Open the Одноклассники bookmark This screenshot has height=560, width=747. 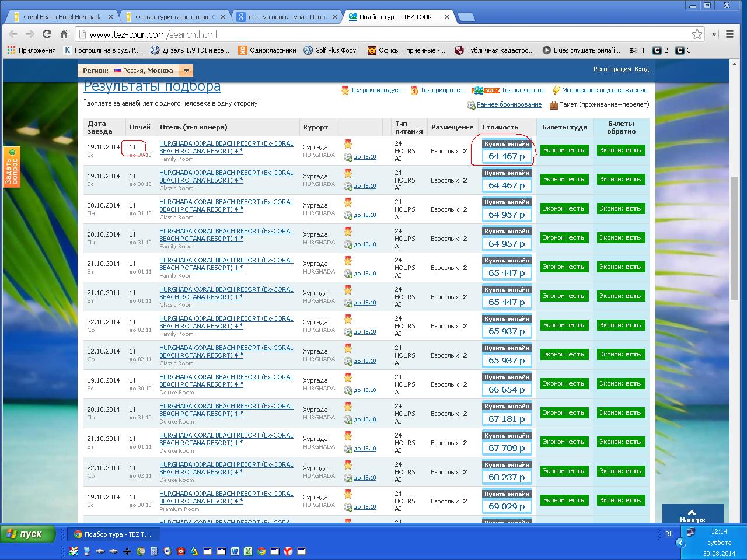click(x=267, y=50)
